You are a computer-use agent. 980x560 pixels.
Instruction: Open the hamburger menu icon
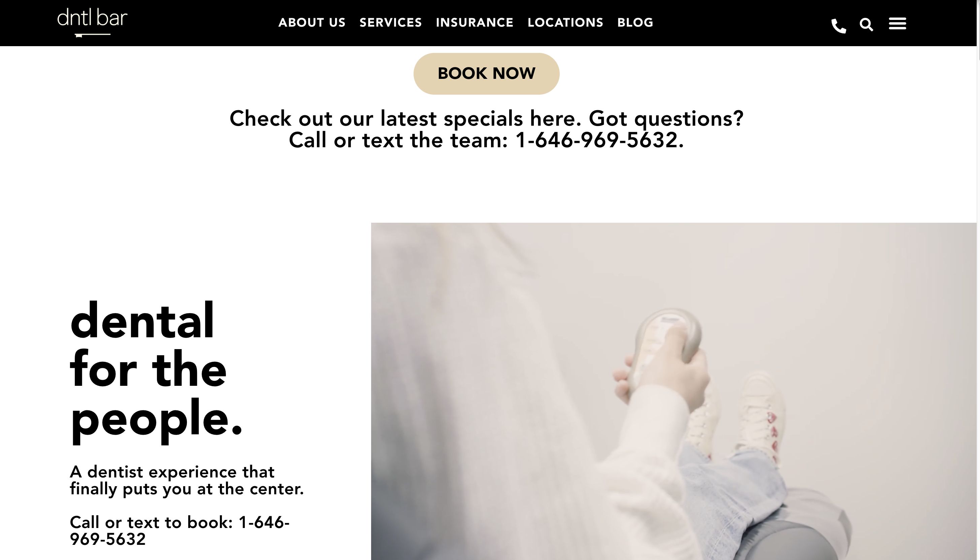(x=897, y=24)
